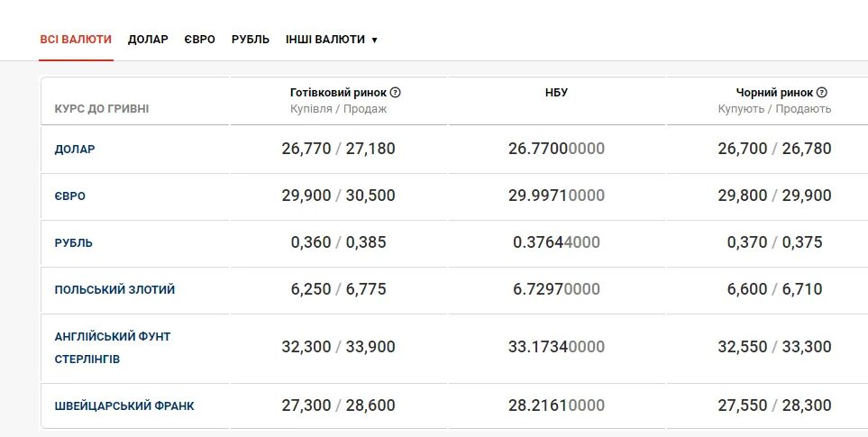Open the ДОЛАР currency link in the table
Viewport: 868px width, 437px height.
(75, 150)
